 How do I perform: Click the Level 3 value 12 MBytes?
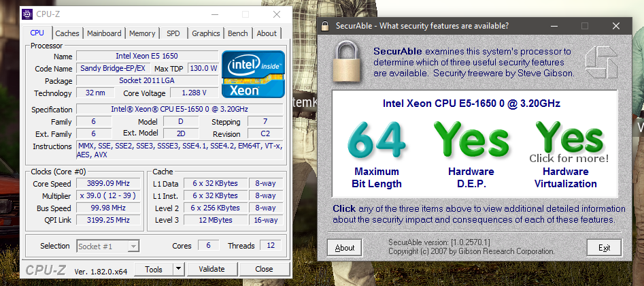point(215,220)
